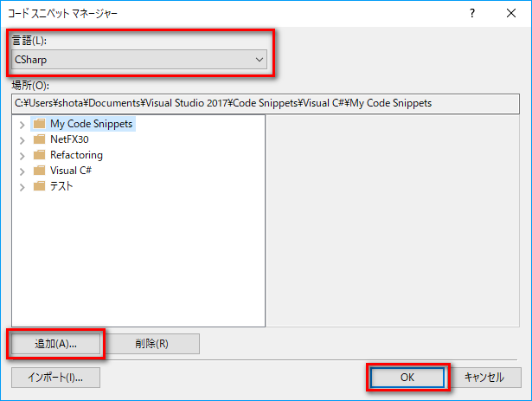This screenshot has width=532, height=401.
Task: Confirm with the OK button
Action: (x=407, y=378)
